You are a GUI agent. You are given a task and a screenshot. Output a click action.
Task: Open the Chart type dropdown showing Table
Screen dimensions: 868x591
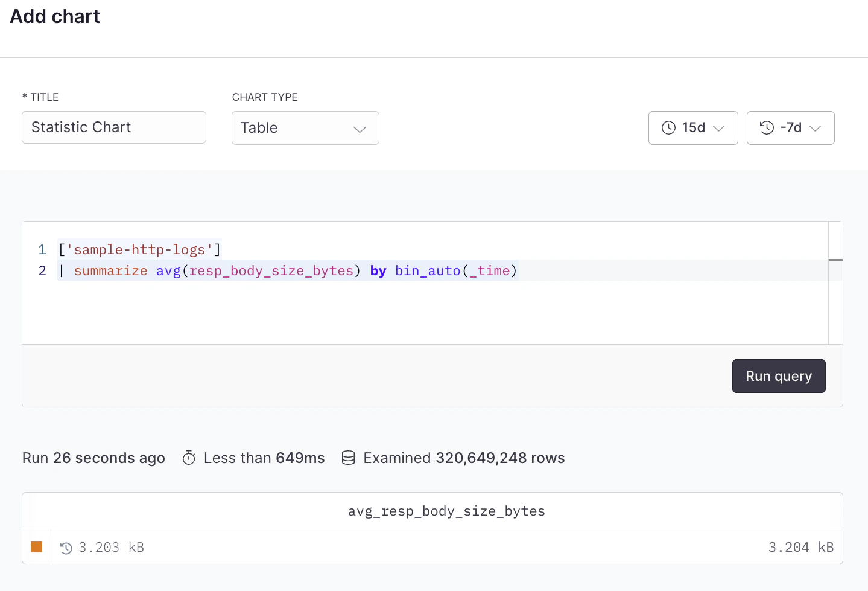click(305, 128)
